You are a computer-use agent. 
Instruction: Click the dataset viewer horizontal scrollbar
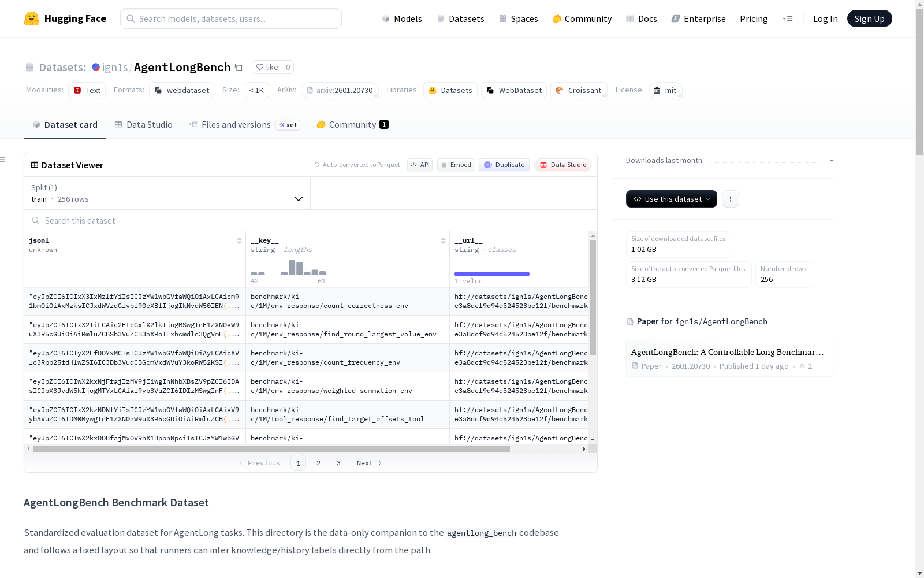[271, 449]
